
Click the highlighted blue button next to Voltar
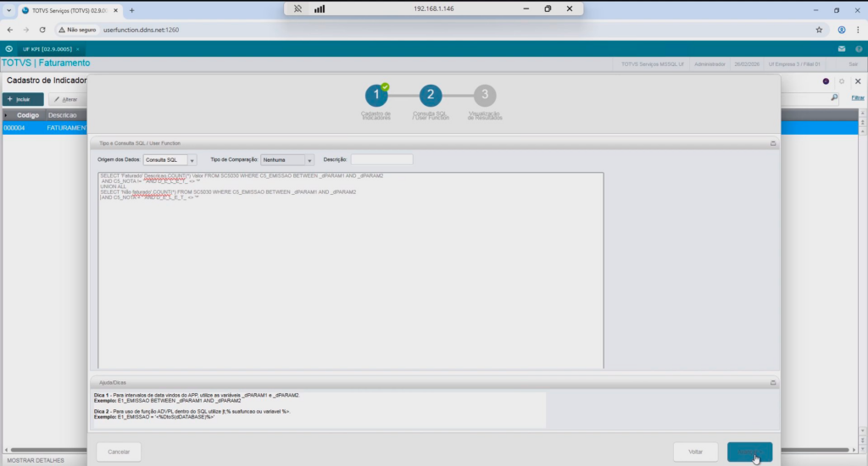[749, 452]
